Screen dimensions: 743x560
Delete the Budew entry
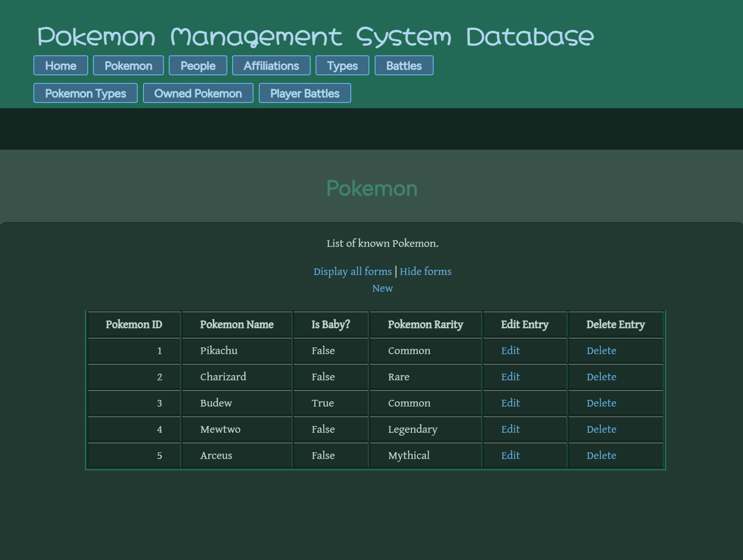tap(601, 403)
